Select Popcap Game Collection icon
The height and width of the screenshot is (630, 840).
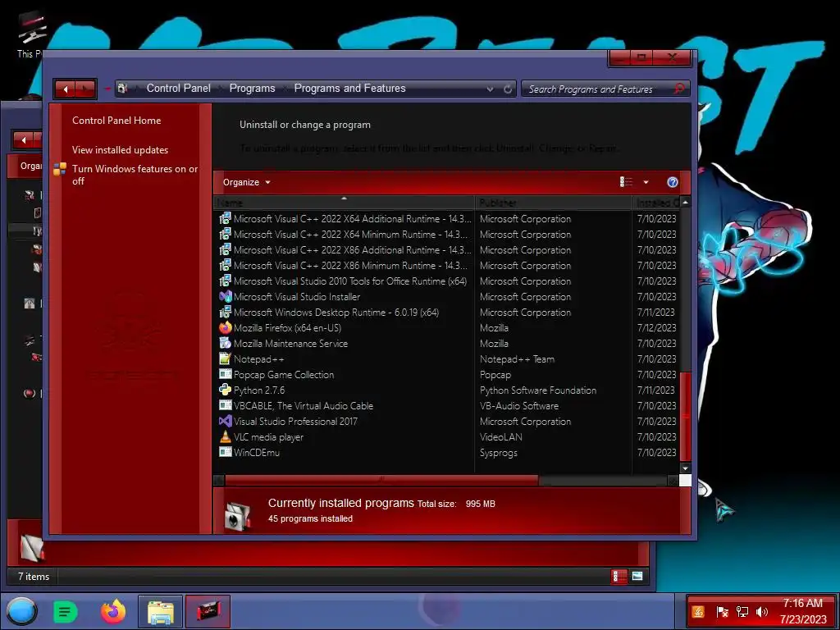226,374
